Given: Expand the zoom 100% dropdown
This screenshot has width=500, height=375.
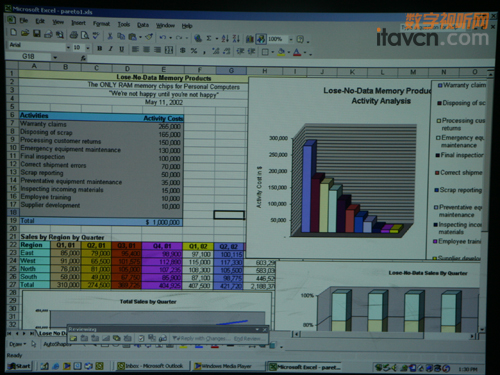Looking at the screenshot, I should click(291, 39).
